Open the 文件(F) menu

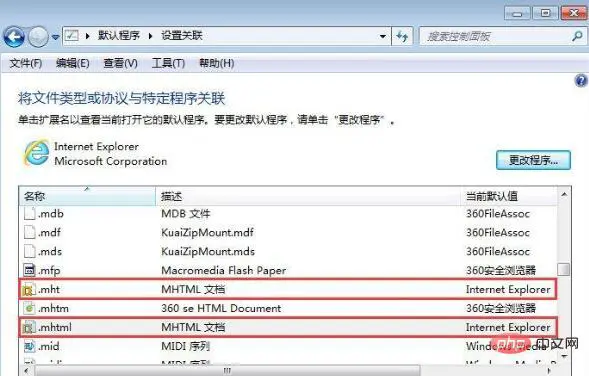tap(26, 63)
